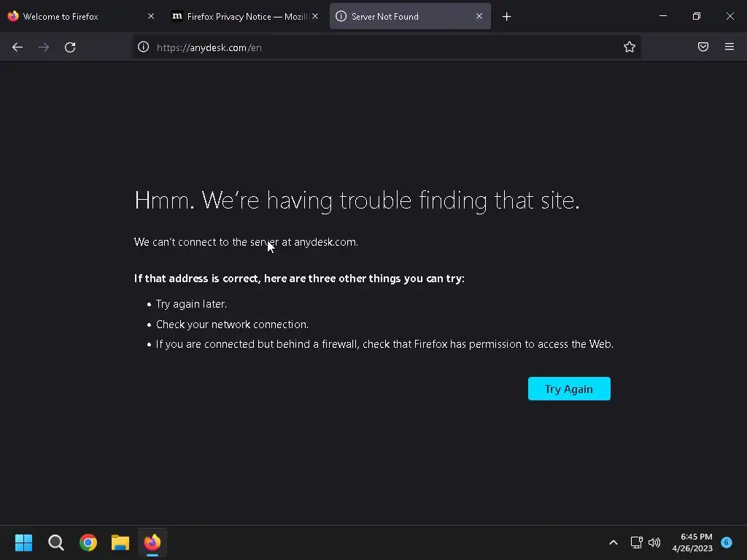
Task: Go back to the previous page
Action: 18,47
